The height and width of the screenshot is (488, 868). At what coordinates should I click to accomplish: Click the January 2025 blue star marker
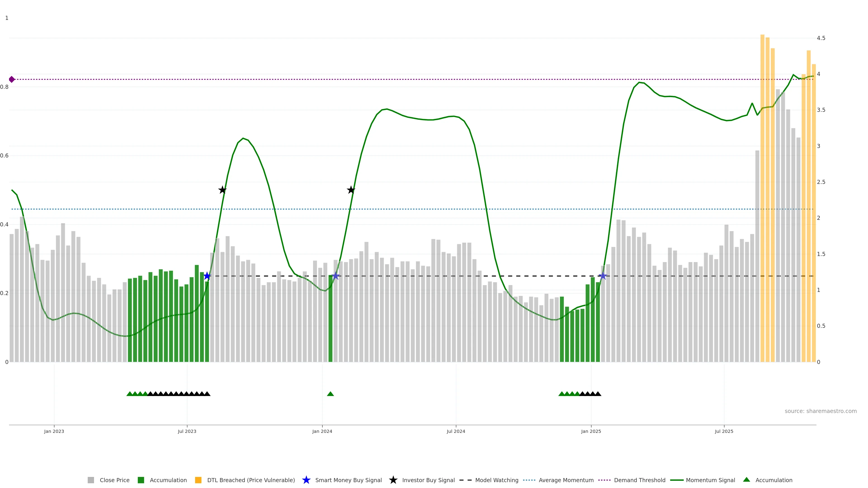[603, 276]
